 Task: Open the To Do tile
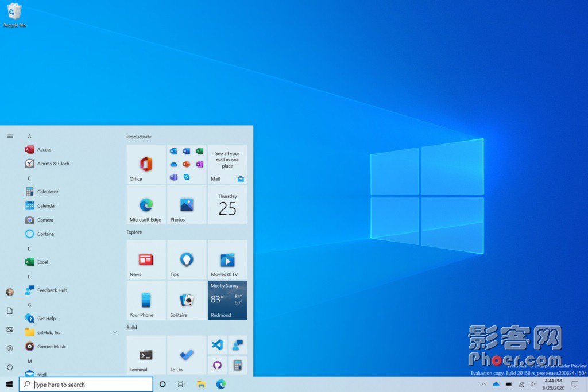coord(187,355)
